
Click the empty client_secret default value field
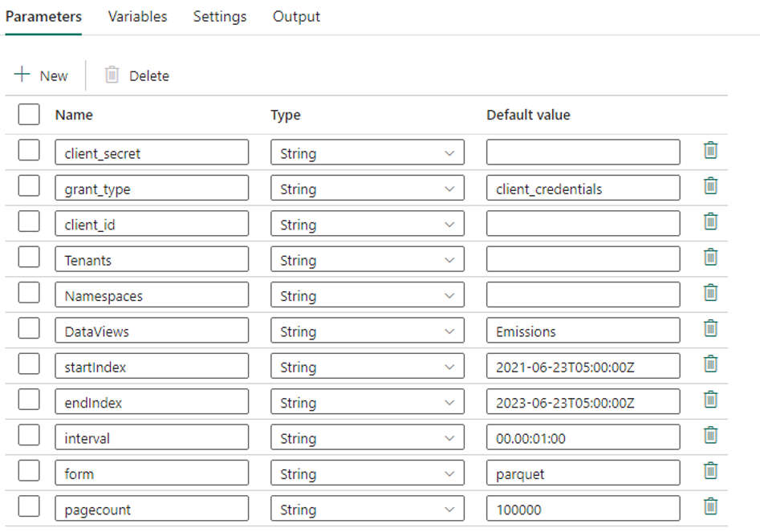(583, 152)
